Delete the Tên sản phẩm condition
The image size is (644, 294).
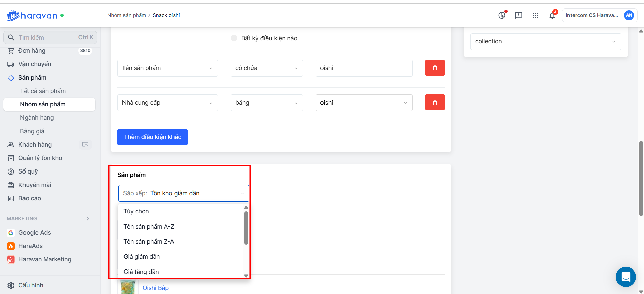click(x=435, y=68)
